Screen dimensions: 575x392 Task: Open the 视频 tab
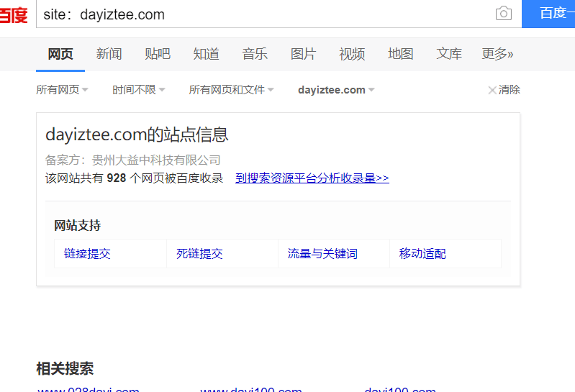click(x=352, y=54)
